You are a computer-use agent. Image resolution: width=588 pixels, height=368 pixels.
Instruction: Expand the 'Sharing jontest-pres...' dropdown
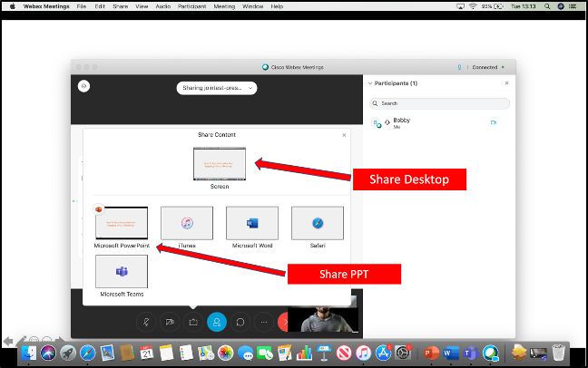[217, 88]
